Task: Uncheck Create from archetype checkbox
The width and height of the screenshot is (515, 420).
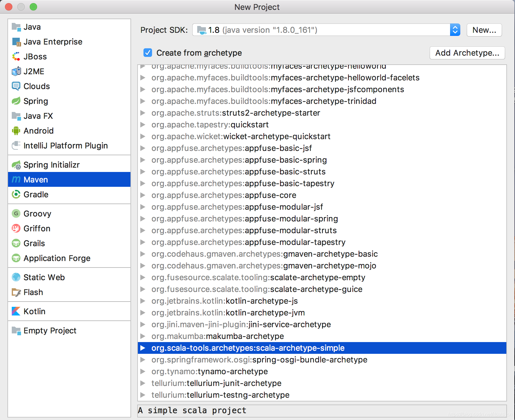Action: tap(148, 53)
